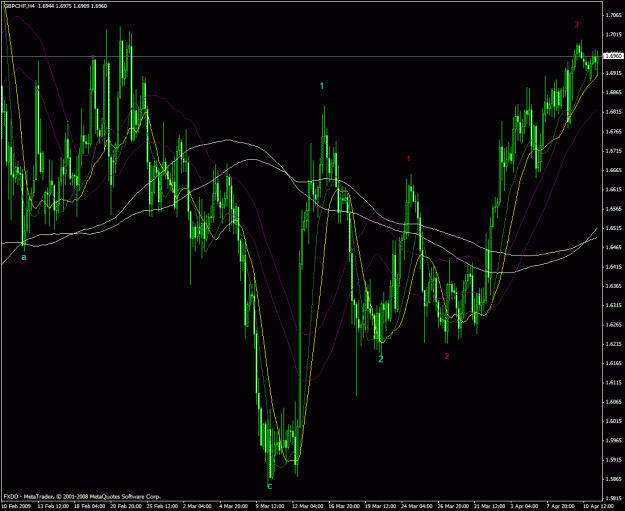625x511 pixels.
Task: Click the '18 Feb 04:00' time axis label
Action: [88, 506]
